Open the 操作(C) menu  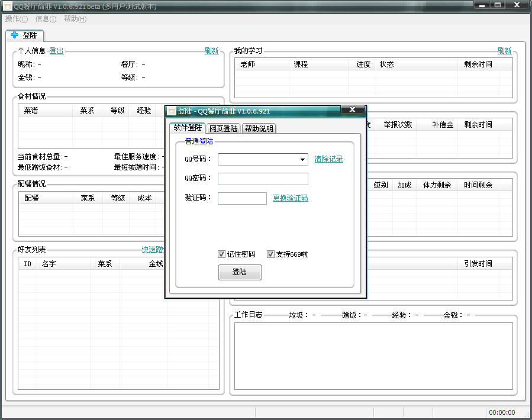pos(16,19)
